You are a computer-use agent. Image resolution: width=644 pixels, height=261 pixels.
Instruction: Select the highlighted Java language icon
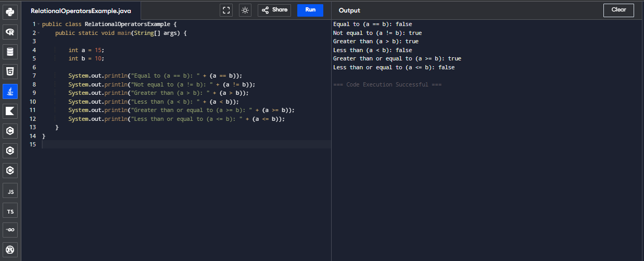pyautogui.click(x=10, y=91)
